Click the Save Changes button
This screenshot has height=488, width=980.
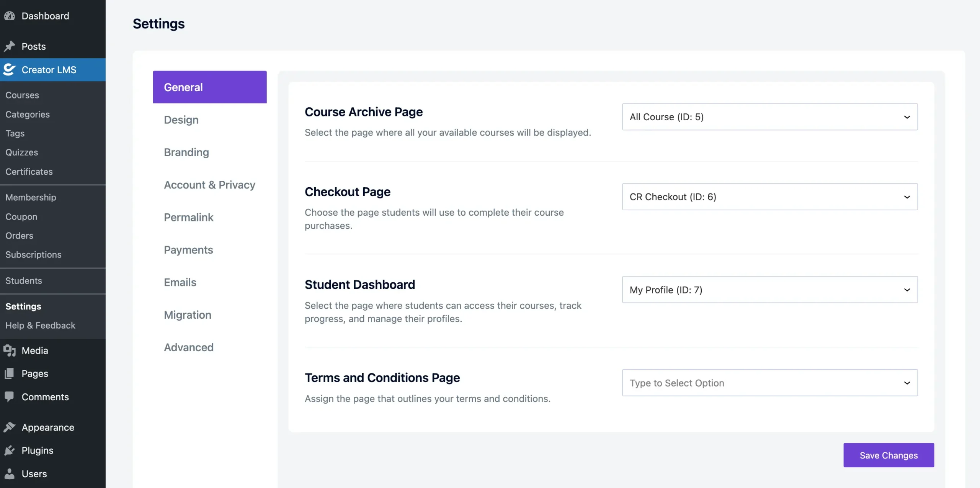(x=889, y=455)
